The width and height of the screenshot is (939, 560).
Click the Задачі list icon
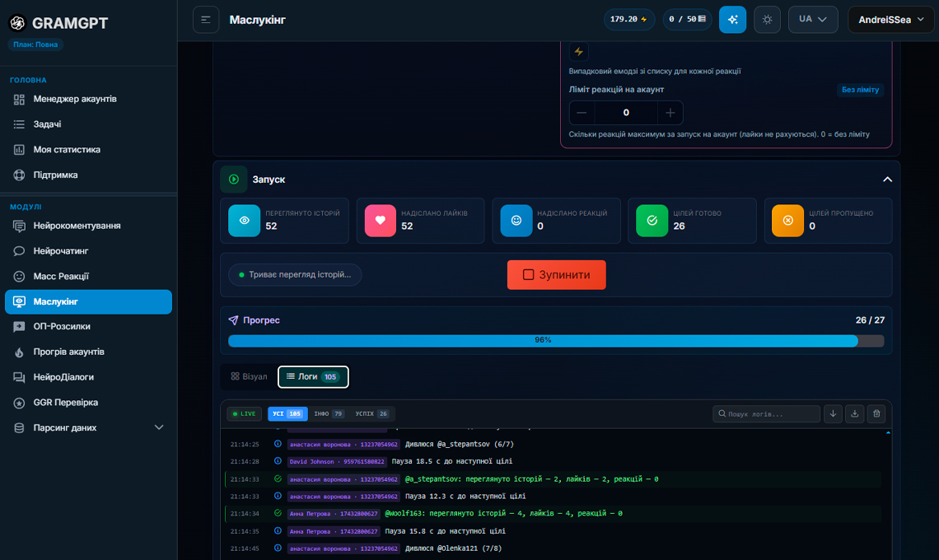(x=19, y=124)
